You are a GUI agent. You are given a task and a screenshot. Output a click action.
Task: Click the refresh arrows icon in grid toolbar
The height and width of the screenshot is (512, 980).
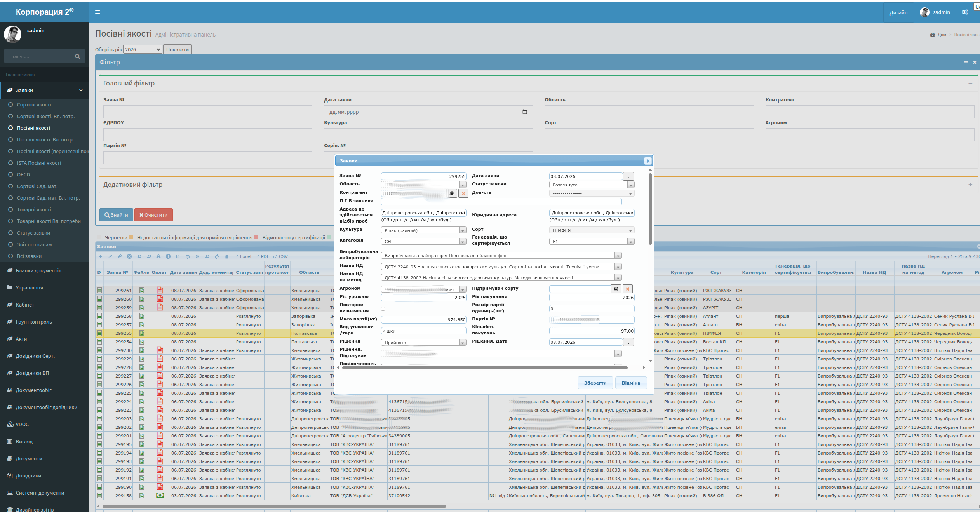pyautogui.click(x=217, y=256)
